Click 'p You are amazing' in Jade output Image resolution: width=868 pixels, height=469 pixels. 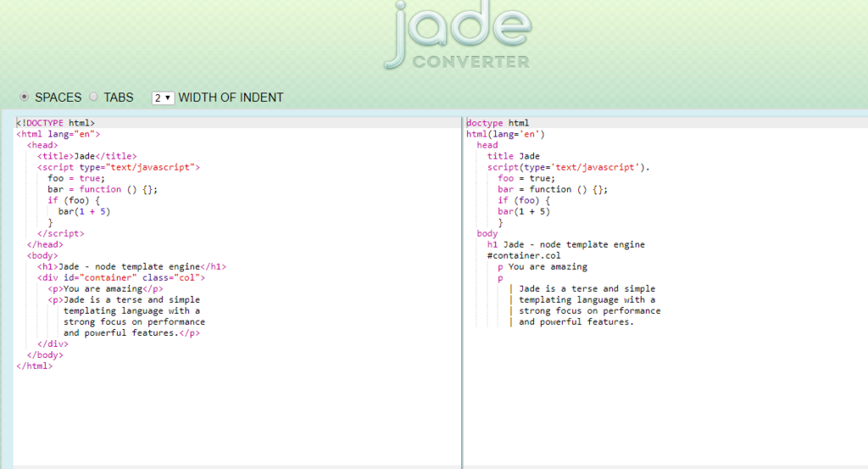click(x=542, y=267)
